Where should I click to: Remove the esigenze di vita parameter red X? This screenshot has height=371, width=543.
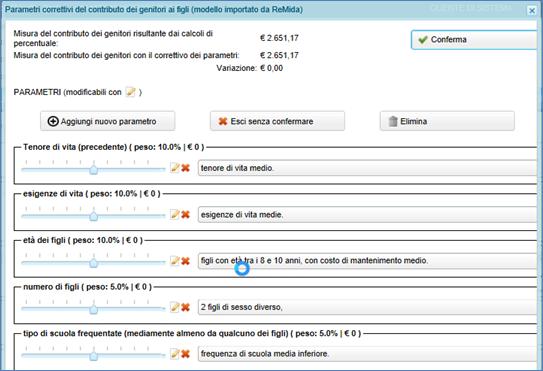point(186,215)
